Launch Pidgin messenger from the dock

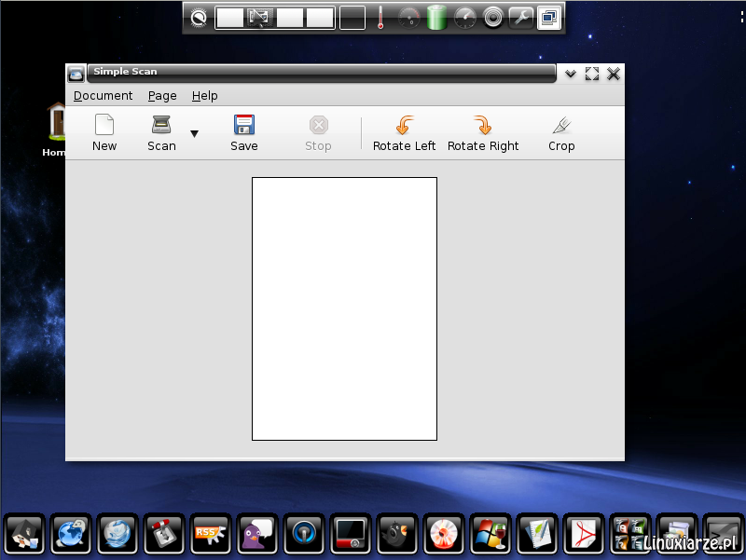pyautogui.click(x=257, y=534)
